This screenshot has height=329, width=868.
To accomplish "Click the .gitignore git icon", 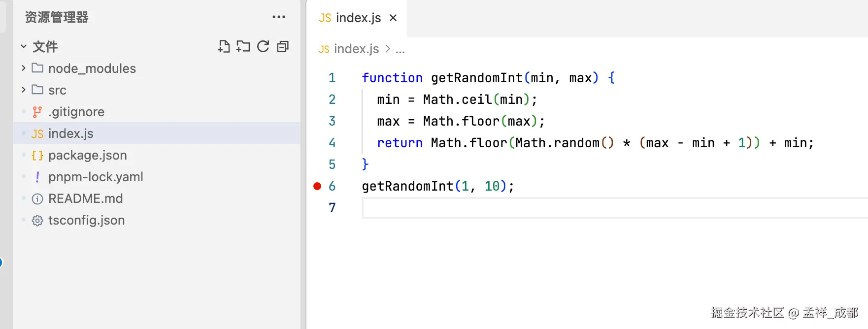I will pyautogui.click(x=37, y=112).
